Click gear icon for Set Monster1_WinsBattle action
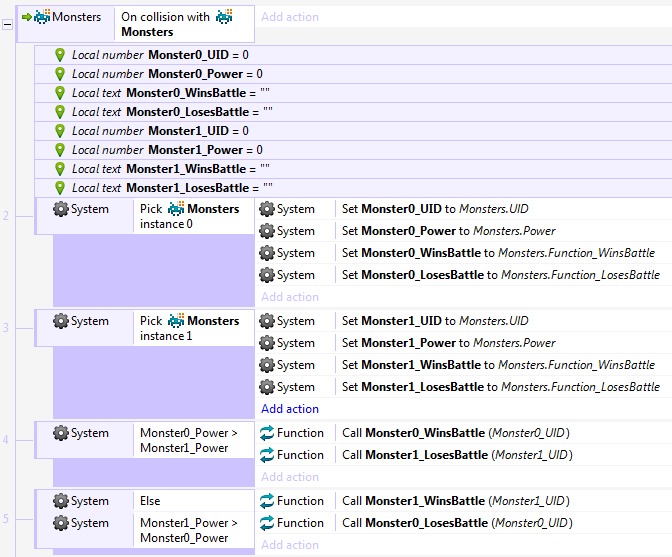672x557 pixels. click(267, 365)
